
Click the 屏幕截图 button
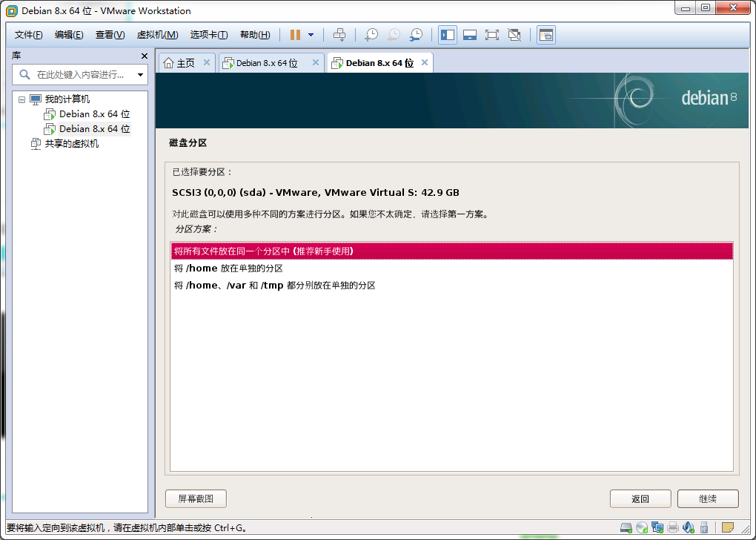[196, 498]
